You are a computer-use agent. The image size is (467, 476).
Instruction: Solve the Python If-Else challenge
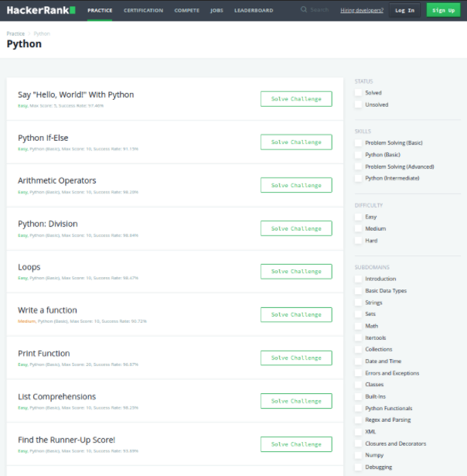[296, 142]
